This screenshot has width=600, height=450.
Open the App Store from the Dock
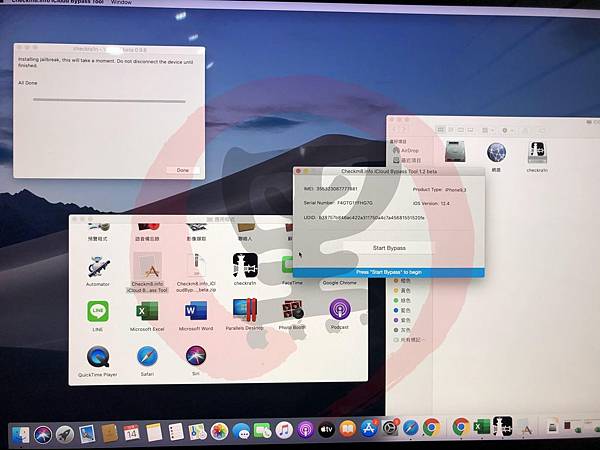pos(368,429)
